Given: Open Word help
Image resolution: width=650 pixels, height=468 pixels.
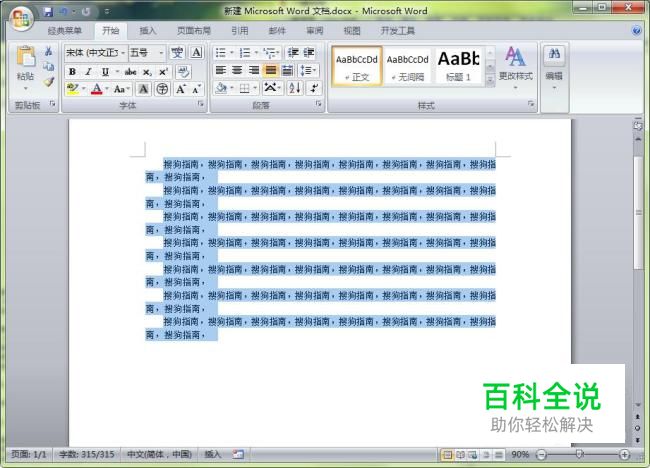Looking at the screenshot, I should coord(636,30).
